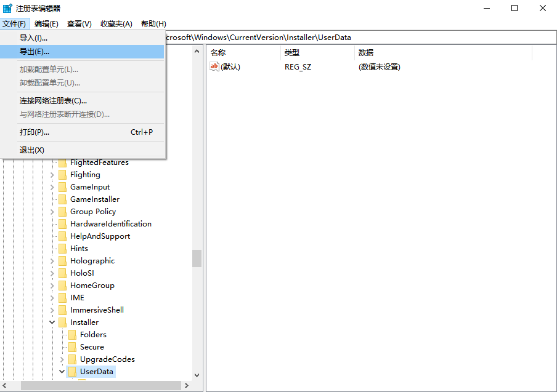Click the Installer folder icon

point(62,322)
